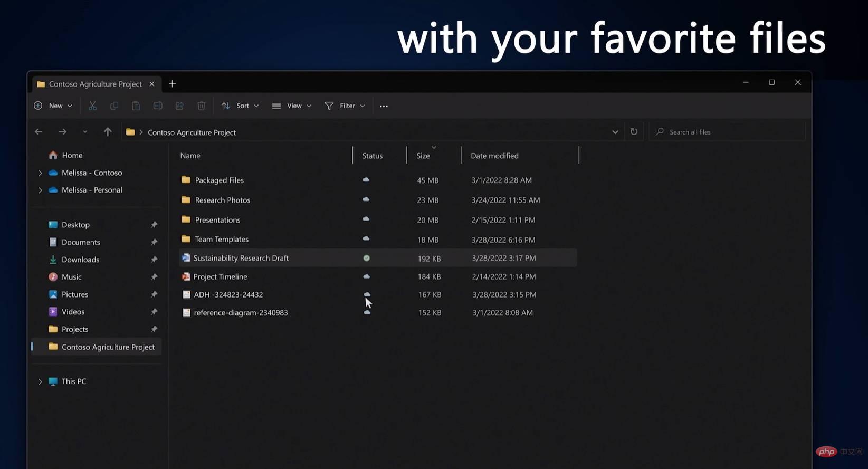The image size is (868, 469).
Task: Click the green synced status of Sustainability Research Draft
Action: pos(367,258)
